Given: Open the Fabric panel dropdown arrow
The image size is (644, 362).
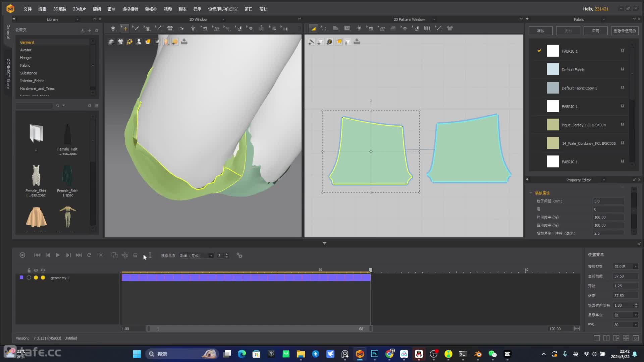Looking at the screenshot, I should point(604,19).
